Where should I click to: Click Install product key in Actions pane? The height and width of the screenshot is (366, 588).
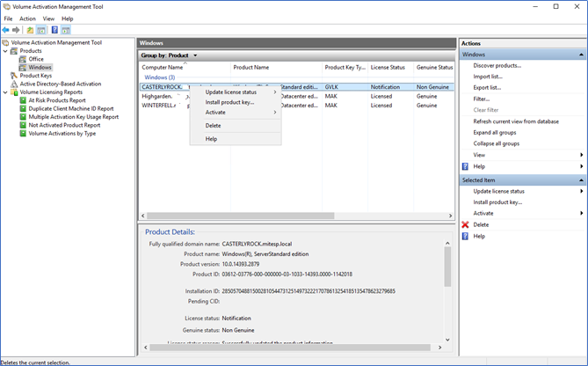tap(497, 202)
